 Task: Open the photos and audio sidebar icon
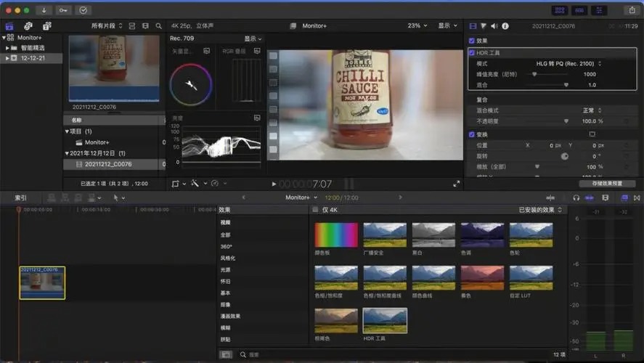[28, 26]
